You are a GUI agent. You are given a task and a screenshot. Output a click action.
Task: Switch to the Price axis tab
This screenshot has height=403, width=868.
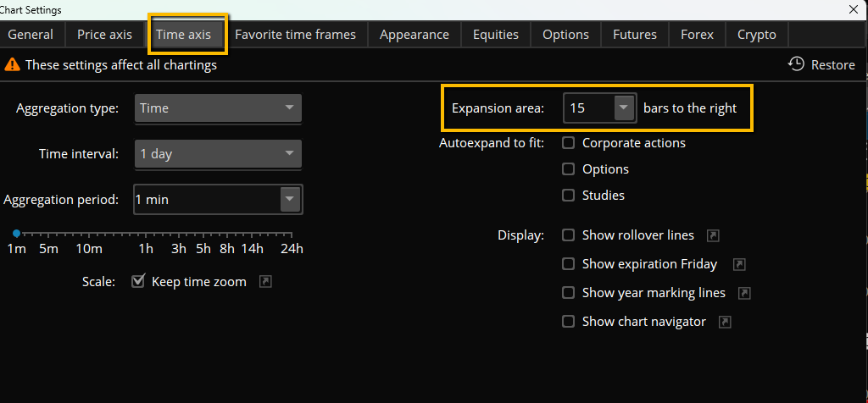point(104,35)
